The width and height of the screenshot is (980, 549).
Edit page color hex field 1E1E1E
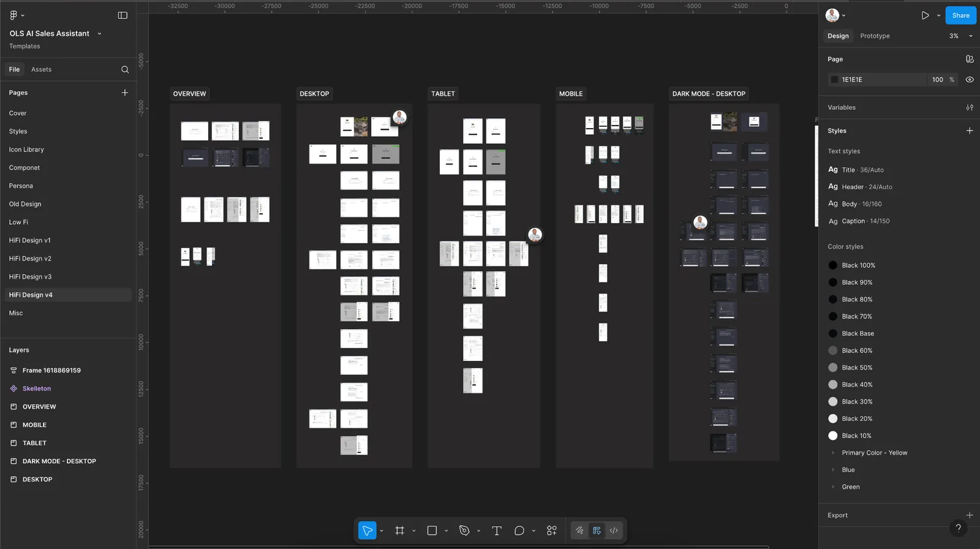[876, 80]
